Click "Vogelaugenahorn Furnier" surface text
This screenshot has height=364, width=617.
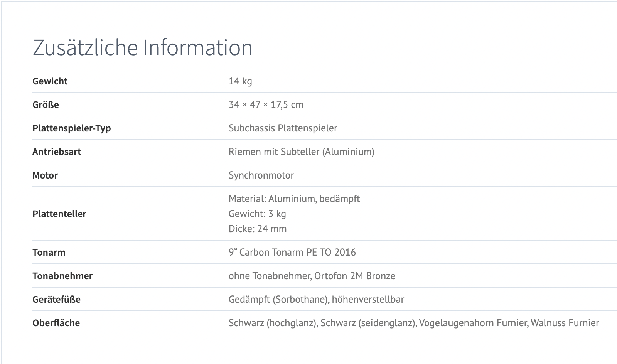473,323
